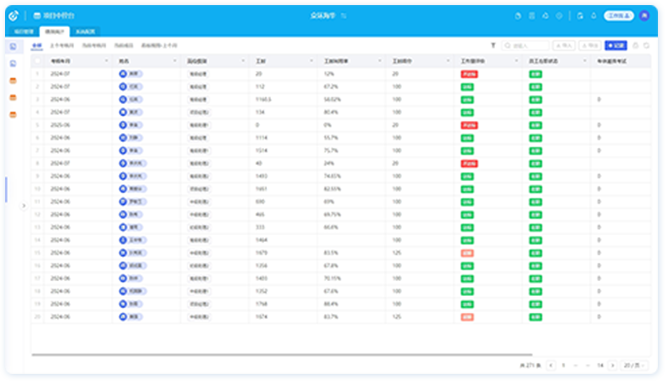Expand the left sidebar with the chevron arrow
This screenshot has height=381, width=665.
click(24, 206)
